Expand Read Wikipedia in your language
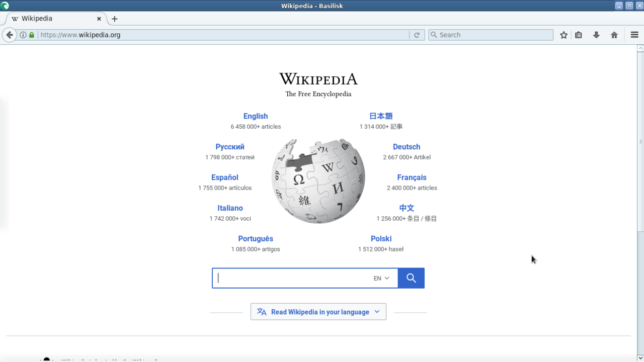This screenshot has height=362, width=644. pos(318,312)
